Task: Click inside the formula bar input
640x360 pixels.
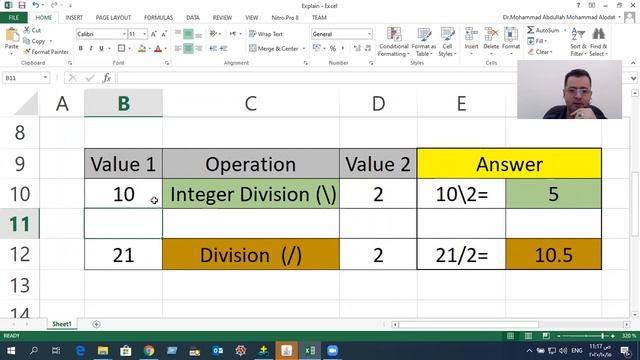Action: (x=316, y=78)
